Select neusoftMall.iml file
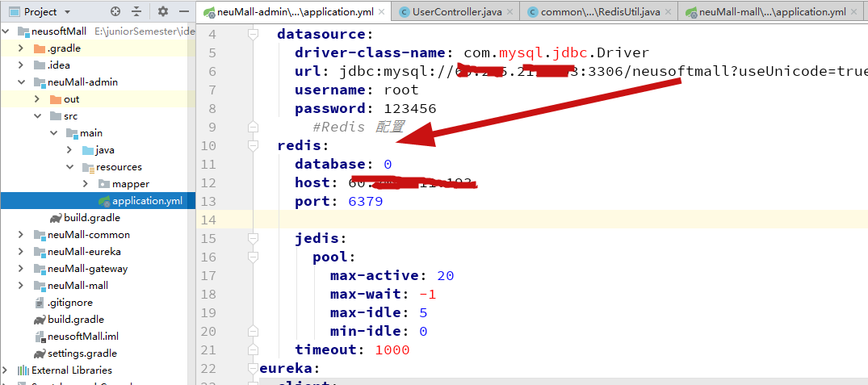The height and width of the screenshot is (385, 868). point(83,337)
